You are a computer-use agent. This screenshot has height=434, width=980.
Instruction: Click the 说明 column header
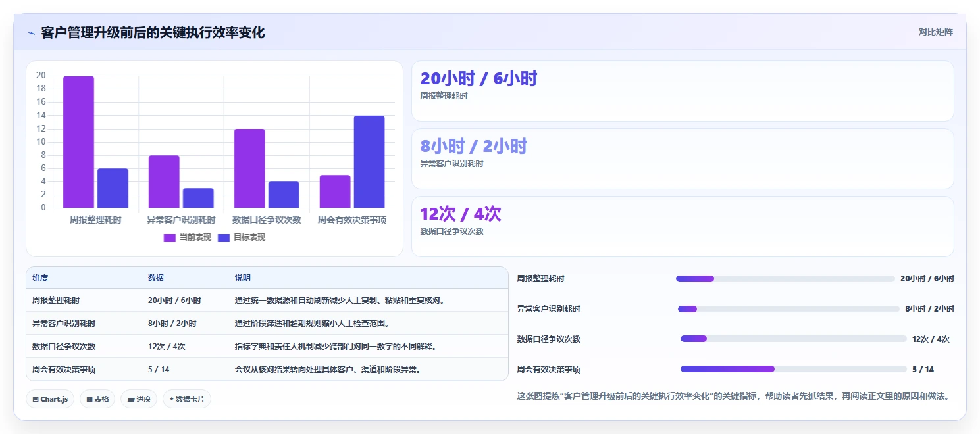point(243,278)
